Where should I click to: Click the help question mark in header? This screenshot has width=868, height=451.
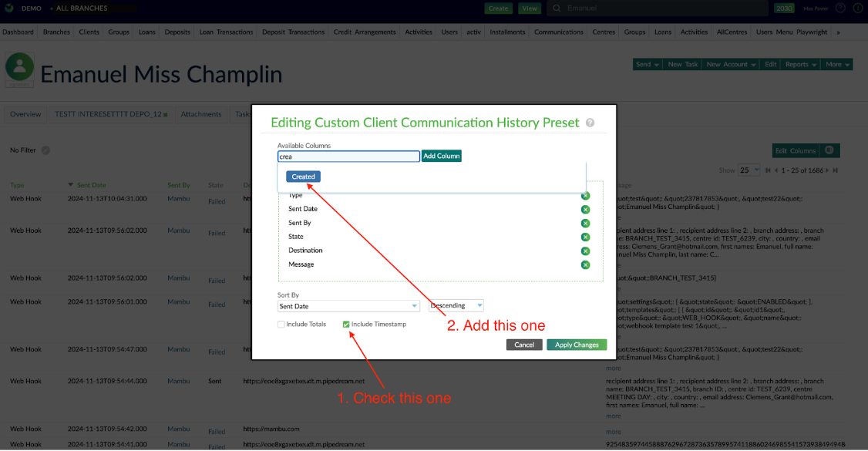click(x=839, y=8)
